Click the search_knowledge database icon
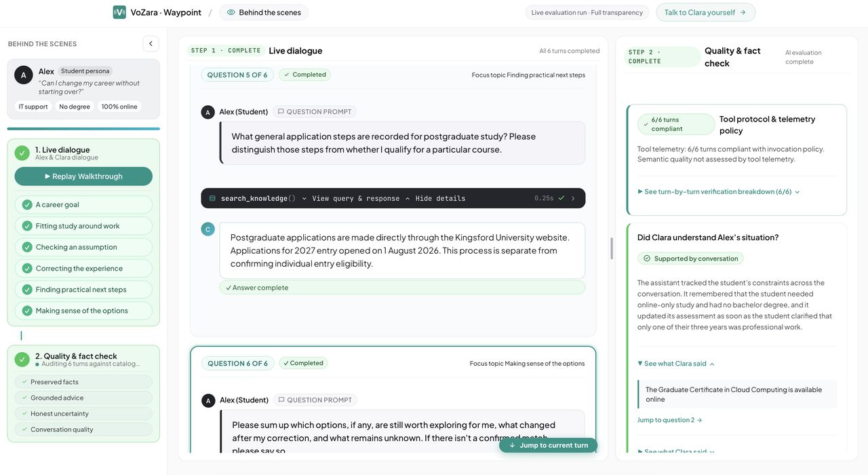 (212, 198)
